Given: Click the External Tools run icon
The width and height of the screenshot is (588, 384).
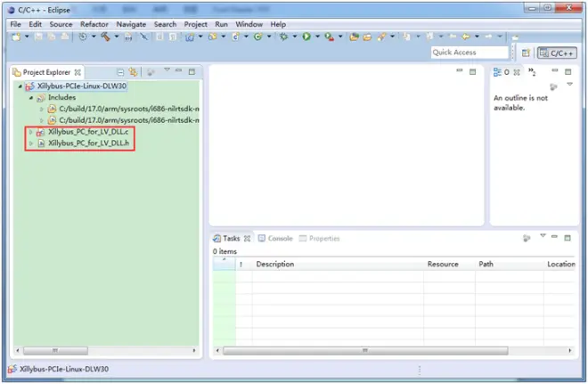Looking at the screenshot, I should tap(330, 37).
